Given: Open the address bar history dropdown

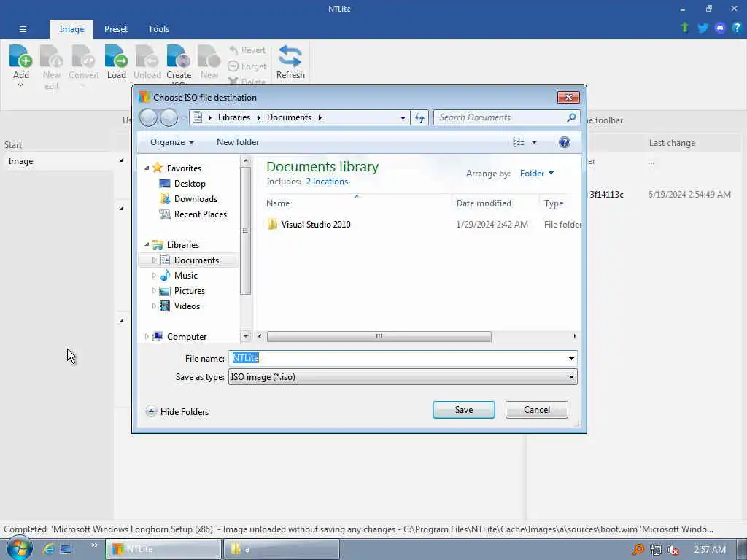Looking at the screenshot, I should point(403,117).
